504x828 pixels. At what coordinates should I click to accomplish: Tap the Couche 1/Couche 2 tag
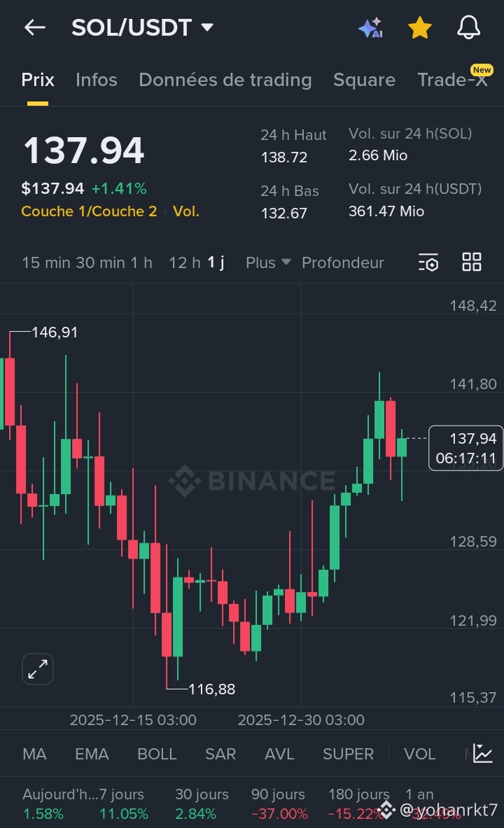(89, 211)
